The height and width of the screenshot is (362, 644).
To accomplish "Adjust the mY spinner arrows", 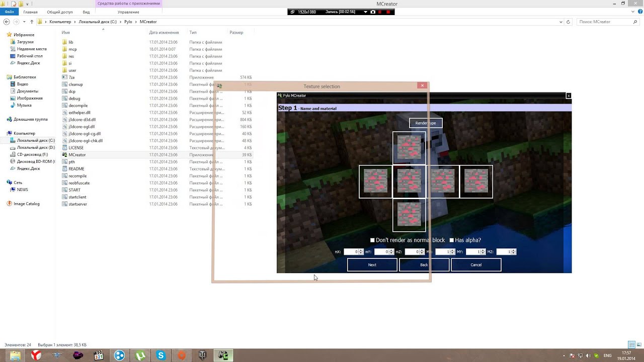I will tap(391, 252).
